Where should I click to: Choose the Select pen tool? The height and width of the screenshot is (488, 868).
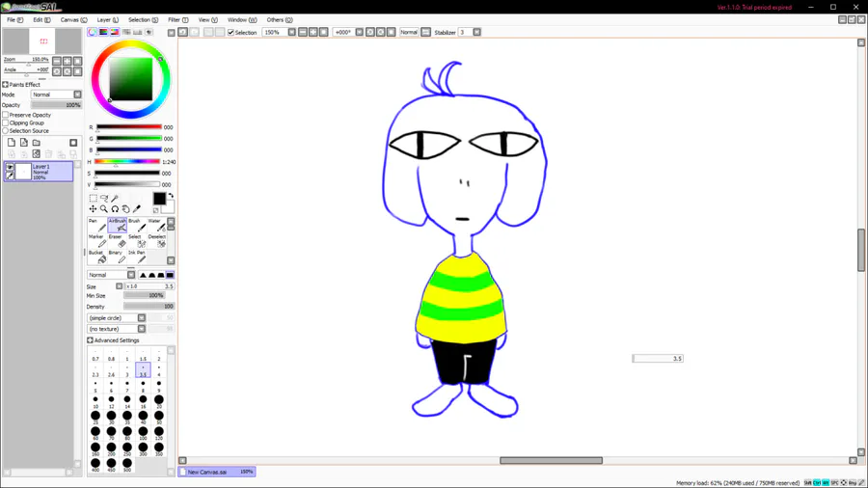pyautogui.click(x=137, y=241)
